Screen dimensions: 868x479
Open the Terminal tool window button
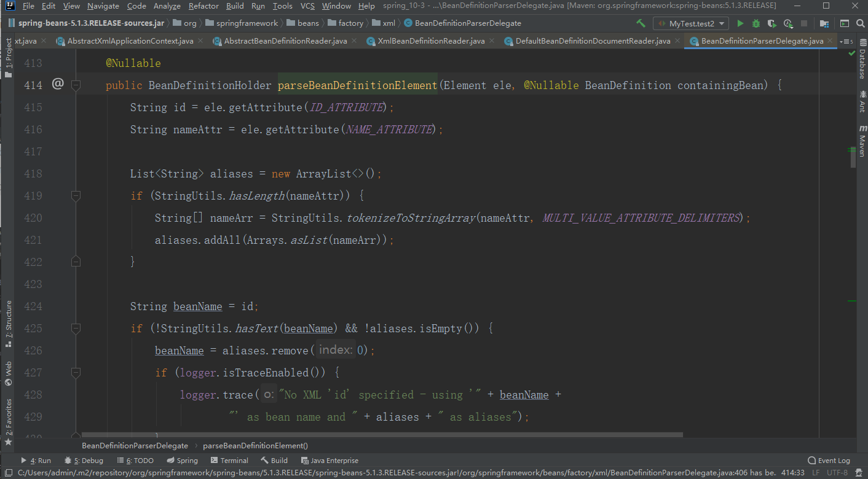point(229,461)
